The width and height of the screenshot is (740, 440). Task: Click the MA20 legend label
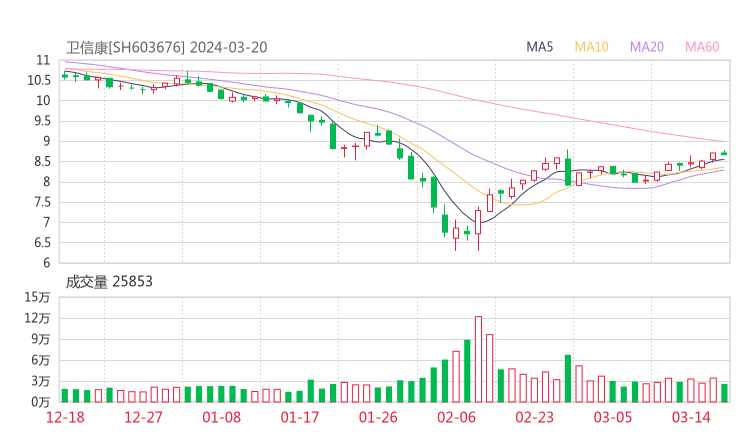647,47
